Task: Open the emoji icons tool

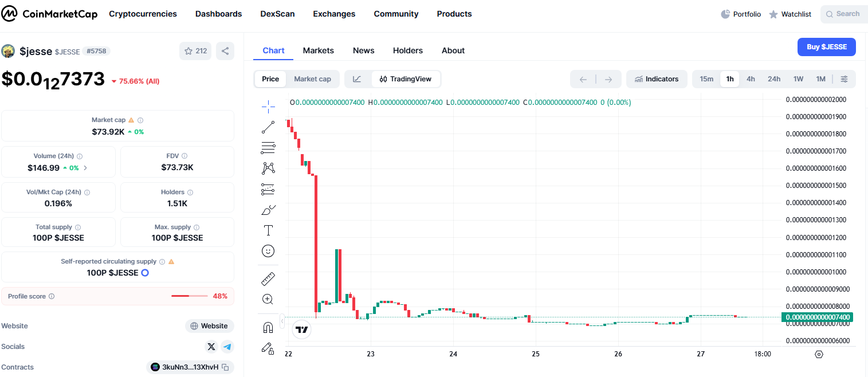Action: 268,251
